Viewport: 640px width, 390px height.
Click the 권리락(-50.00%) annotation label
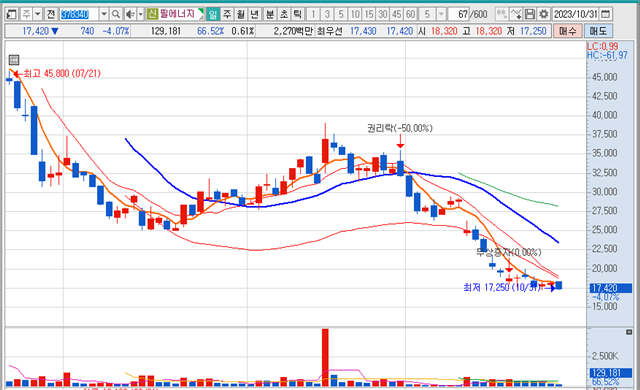pyautogui.click(x=400, y=128)
